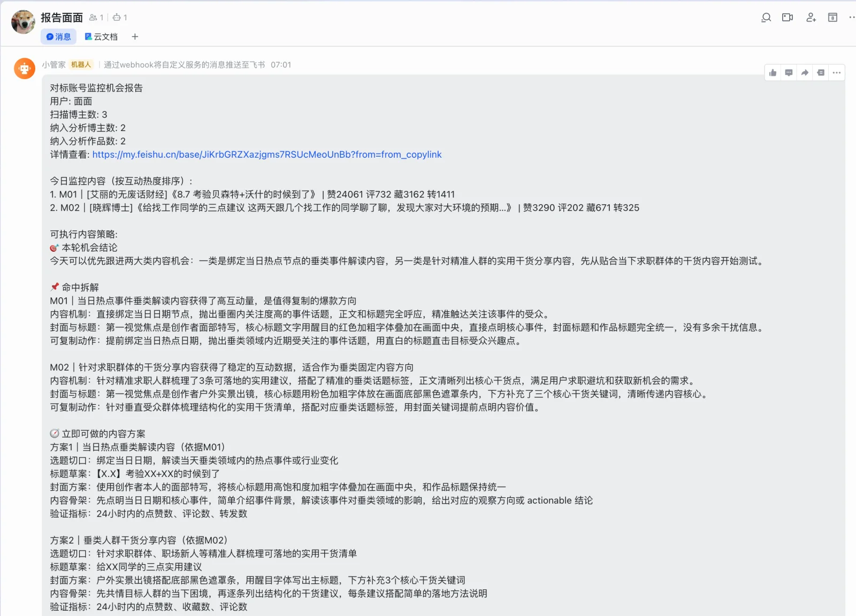Viewport: 856px width, 616px height.
Task: Add a member using the person-plus icon
Action: click(x=811, y=18)
